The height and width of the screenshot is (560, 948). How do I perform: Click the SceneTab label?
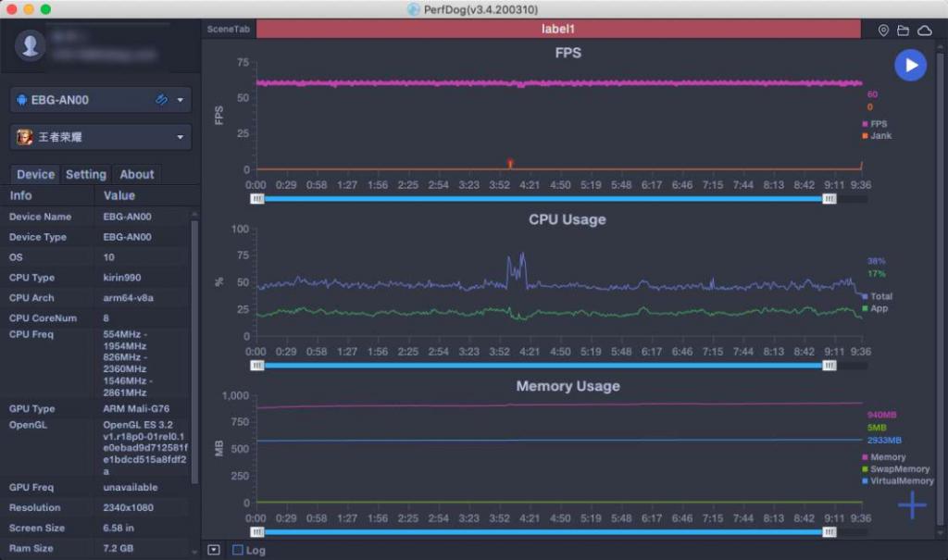click(x=228, y=29)
